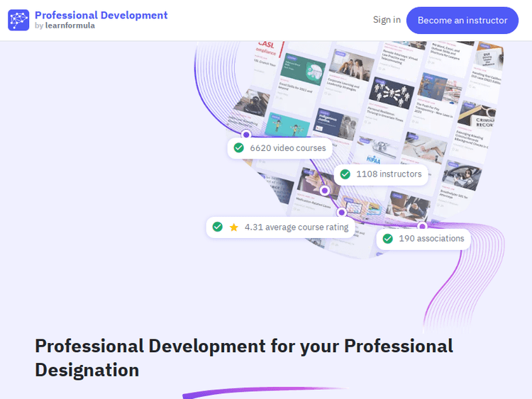The image size is (532, 399).
Task: Click purple dot below instructors badge
Action: tap(325, 190)
